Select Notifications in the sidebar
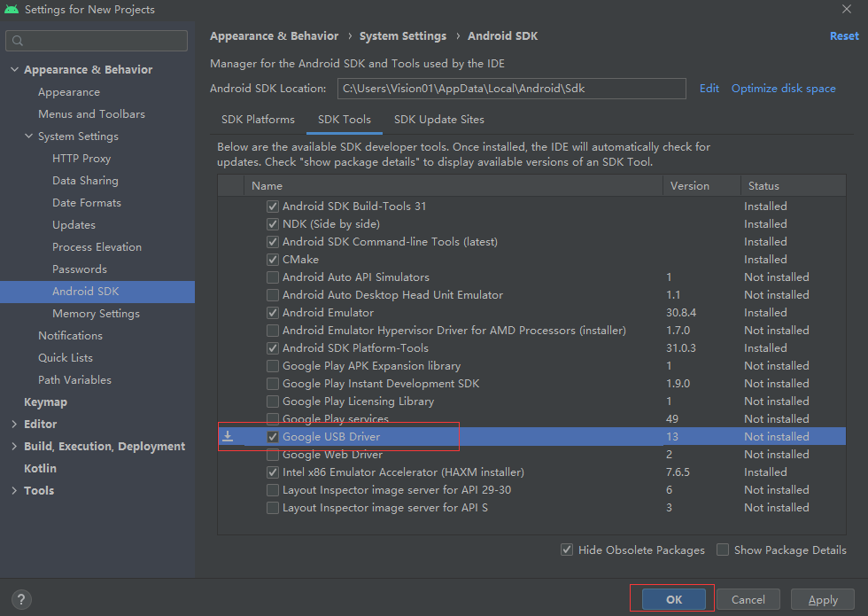The image size is (868, 616). coord(70,336)
